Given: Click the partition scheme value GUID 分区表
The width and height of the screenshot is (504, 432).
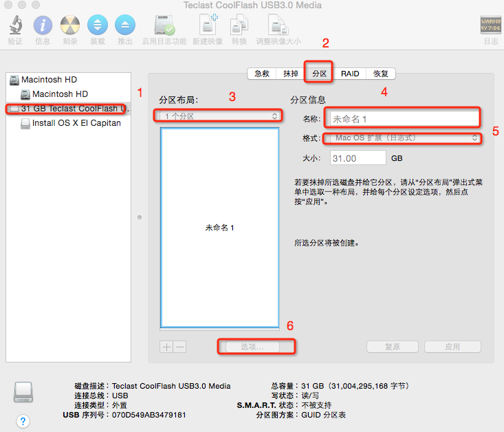Looking at the screenshot, I should click(323, 415).
